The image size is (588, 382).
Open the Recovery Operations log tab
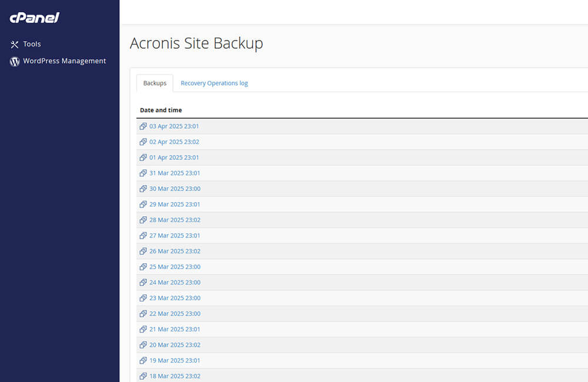click(214, 83)
